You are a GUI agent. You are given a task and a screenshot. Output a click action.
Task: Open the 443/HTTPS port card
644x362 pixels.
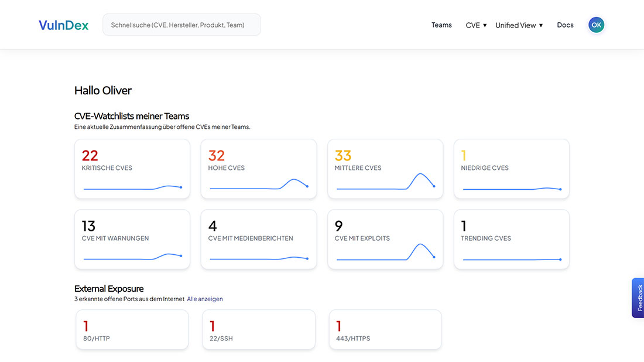coord(385,329)
